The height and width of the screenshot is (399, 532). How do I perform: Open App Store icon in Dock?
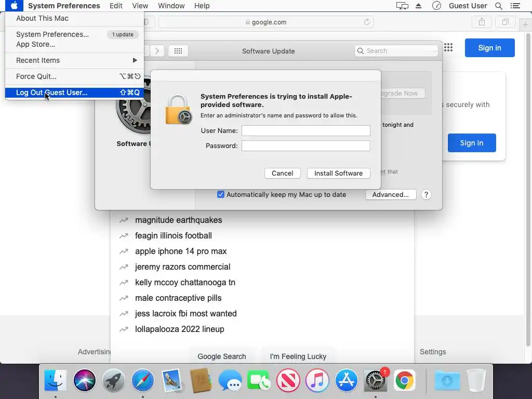[x=347, y=380]
